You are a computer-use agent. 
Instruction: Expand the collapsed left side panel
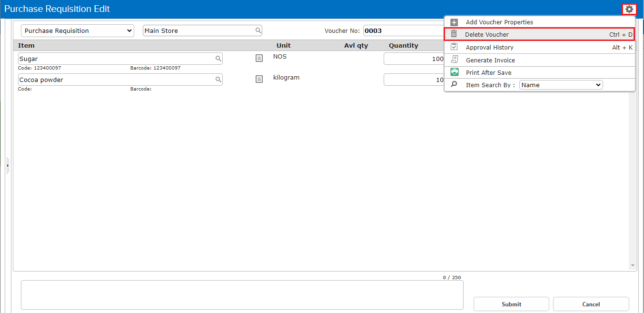click(8, 165)
